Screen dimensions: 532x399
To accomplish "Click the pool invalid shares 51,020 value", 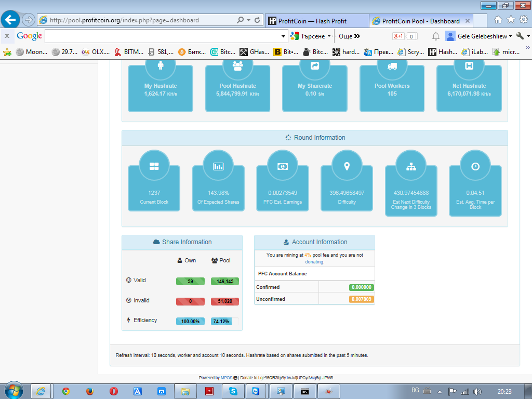I will (x=225, y=301).
